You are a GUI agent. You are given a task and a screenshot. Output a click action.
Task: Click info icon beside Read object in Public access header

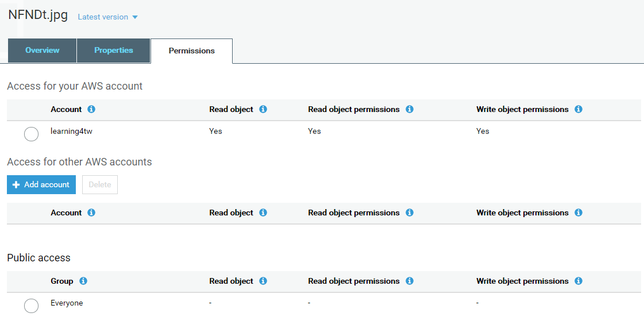coord(263,281)
